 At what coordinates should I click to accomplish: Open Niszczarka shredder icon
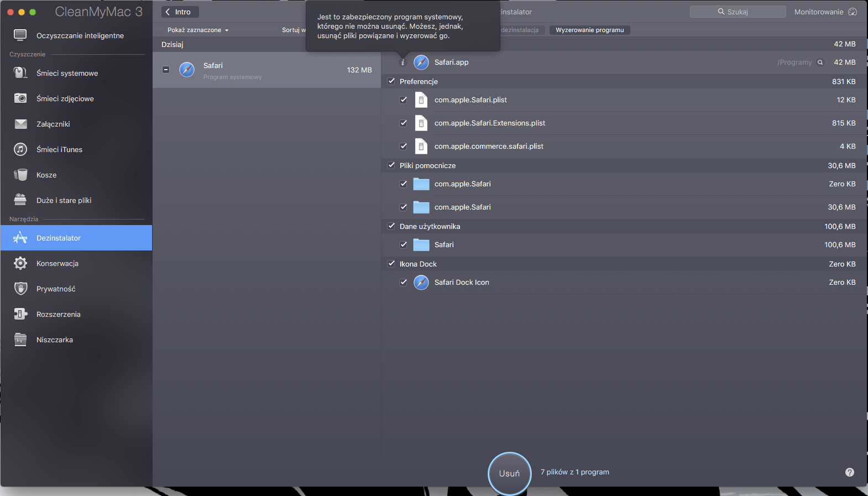20,340
